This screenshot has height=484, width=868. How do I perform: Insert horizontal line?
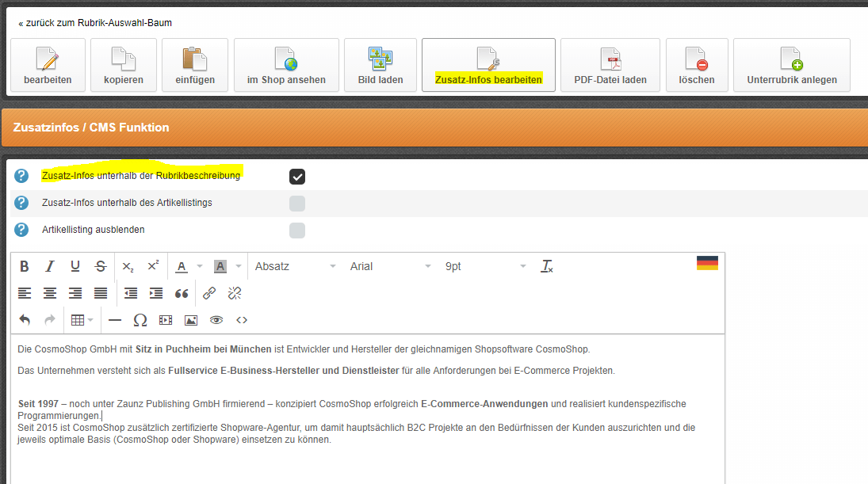[x=115, y=320]
